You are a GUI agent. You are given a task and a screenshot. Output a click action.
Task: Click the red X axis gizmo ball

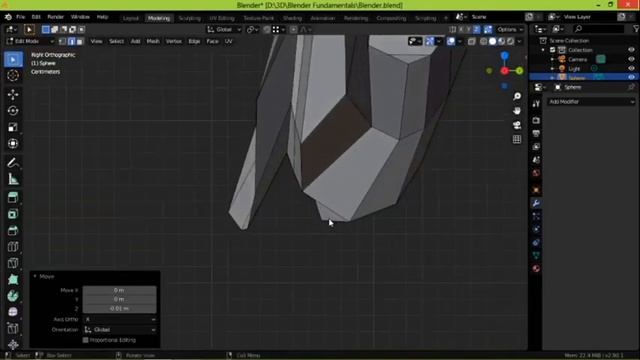(x=504, y=71)
